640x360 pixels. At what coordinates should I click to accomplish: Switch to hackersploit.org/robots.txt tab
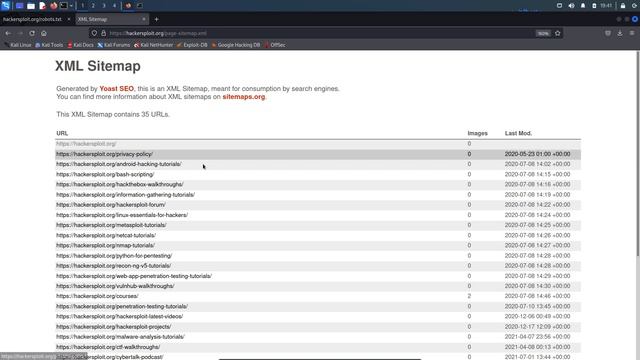32,19
